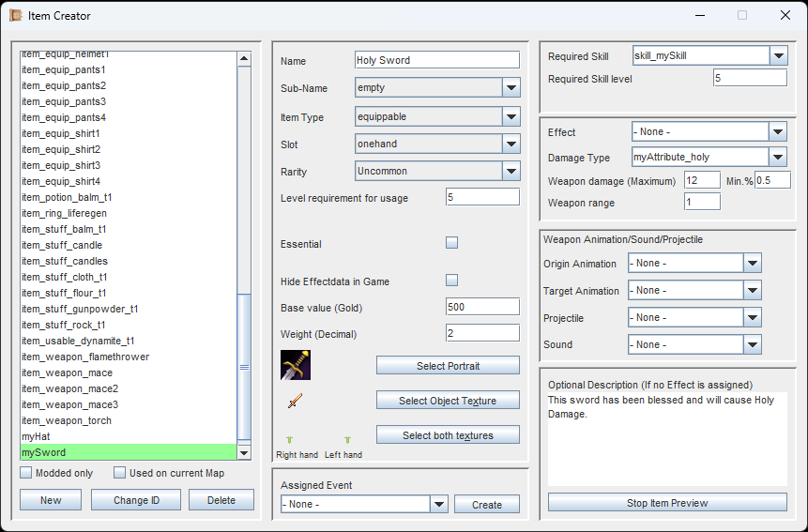Toggle Hide Effectdata in Game checkbox
808x532 pixels.
[x=451, y=281]
